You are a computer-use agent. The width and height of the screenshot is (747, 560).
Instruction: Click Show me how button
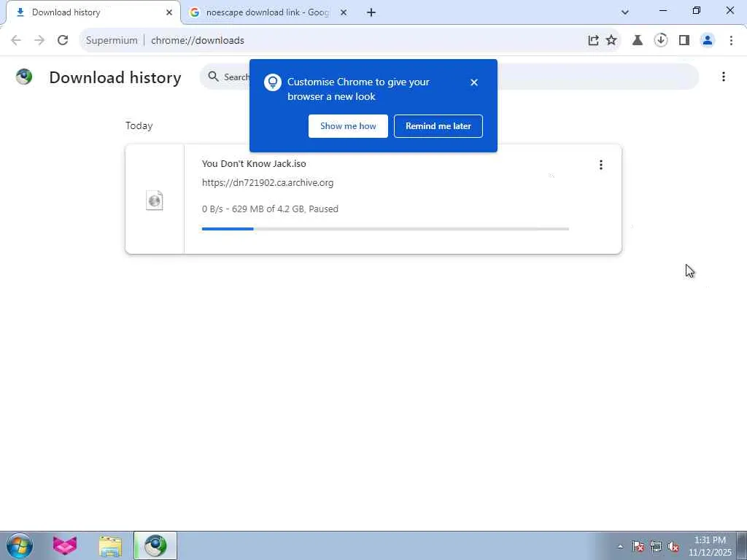(348, 126)
